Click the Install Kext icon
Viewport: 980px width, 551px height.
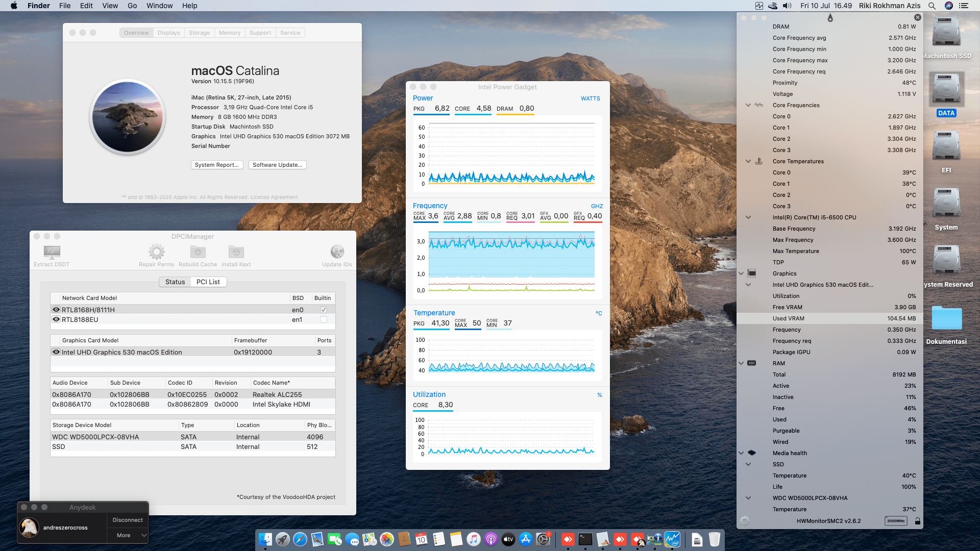click(x=236, y=252)
